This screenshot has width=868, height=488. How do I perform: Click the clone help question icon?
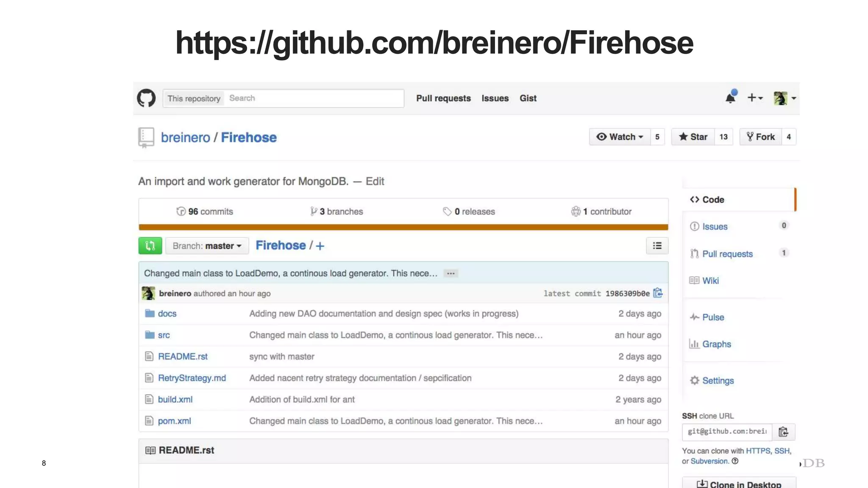pyautogui.click(x=735, y=461)
